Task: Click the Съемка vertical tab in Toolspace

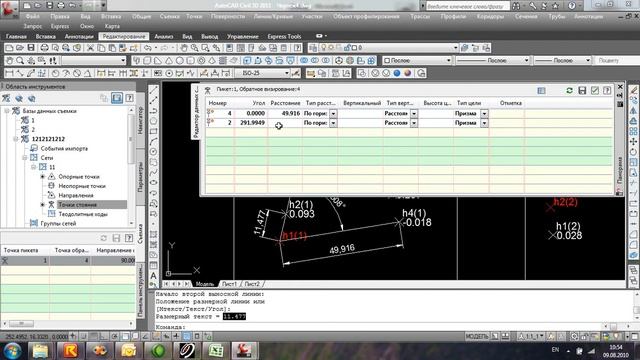Action: pyautogui.click(x=140, y=234)
